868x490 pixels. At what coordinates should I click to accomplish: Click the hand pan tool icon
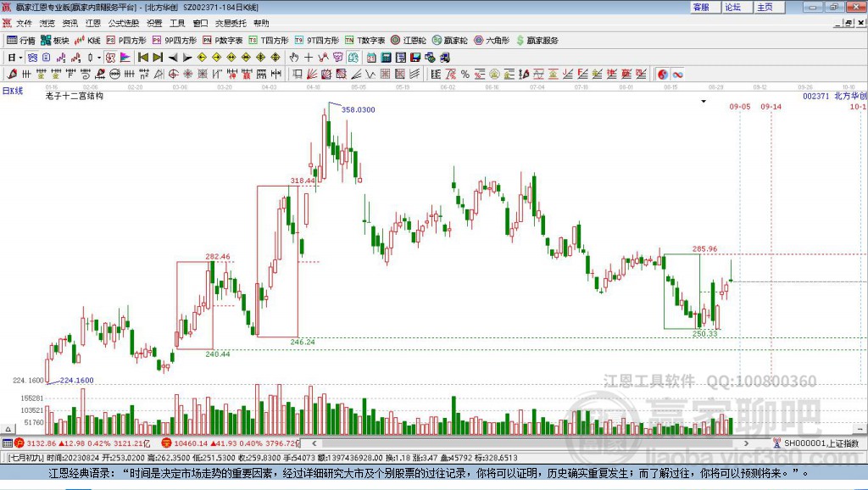click(x=294, y=58)
